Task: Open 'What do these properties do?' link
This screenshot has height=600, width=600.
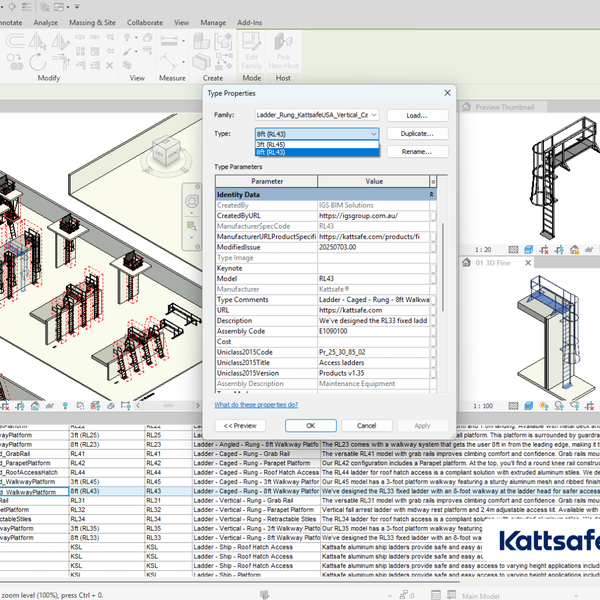Action: click(x=256, y=404)
